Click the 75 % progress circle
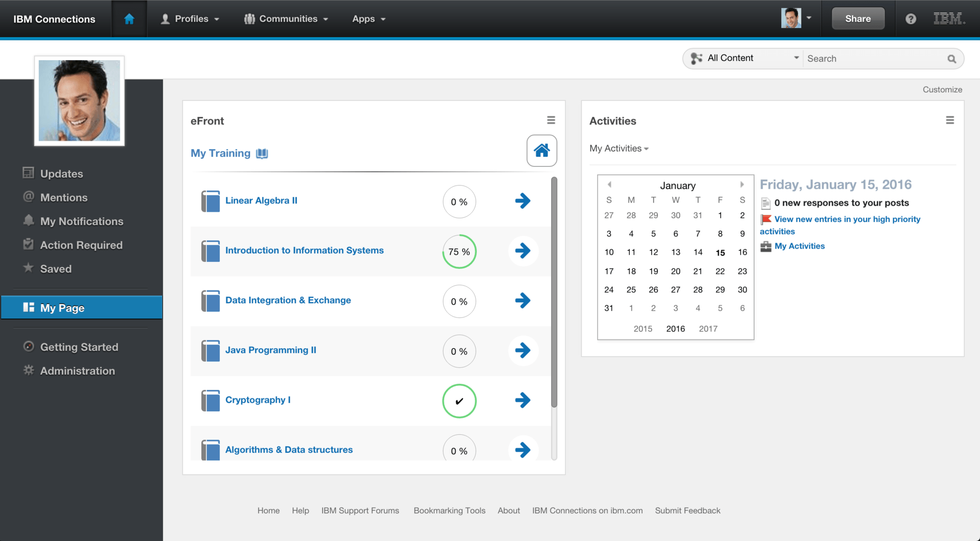Viewport: 980px width, 541px height. (459, 252)
